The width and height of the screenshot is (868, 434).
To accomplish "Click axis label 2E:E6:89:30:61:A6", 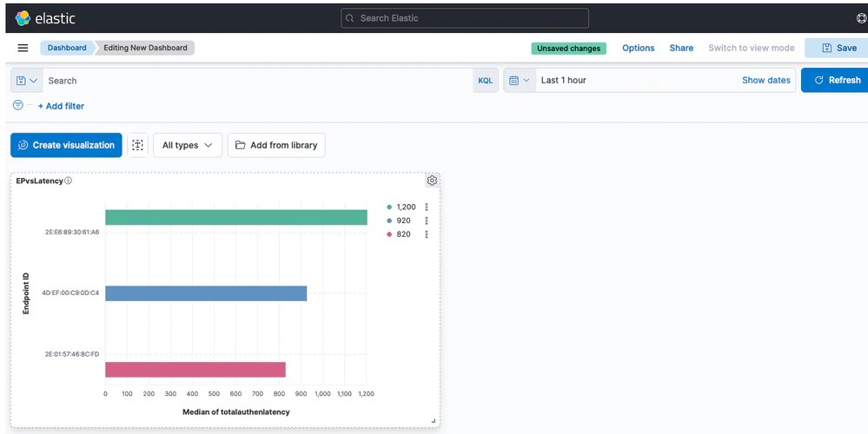I will point(72,233).
